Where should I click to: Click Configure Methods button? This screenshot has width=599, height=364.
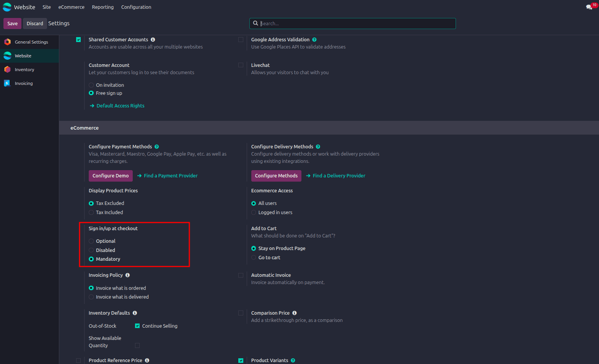point(276,175)
